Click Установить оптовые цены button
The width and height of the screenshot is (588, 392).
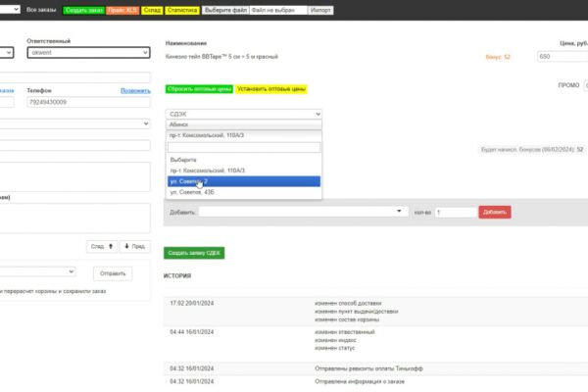271,89
